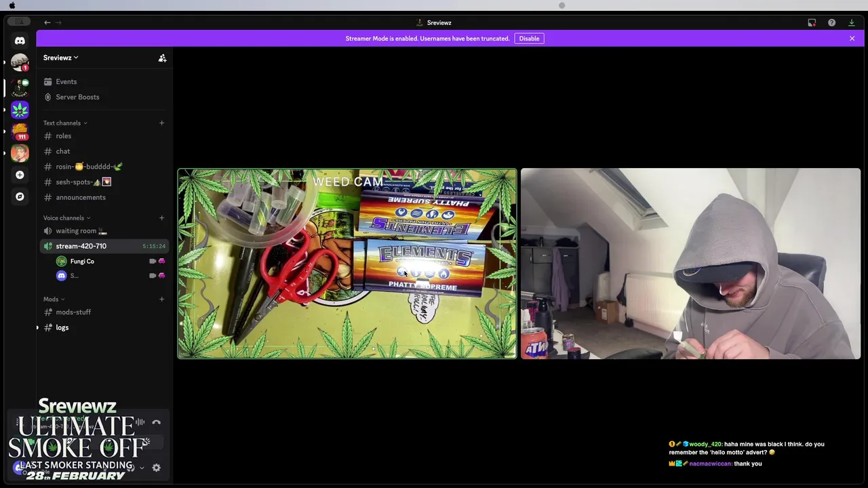Expand the Sreviewz server name dropdown
The image size is (868, 488).
click(61, 58)
